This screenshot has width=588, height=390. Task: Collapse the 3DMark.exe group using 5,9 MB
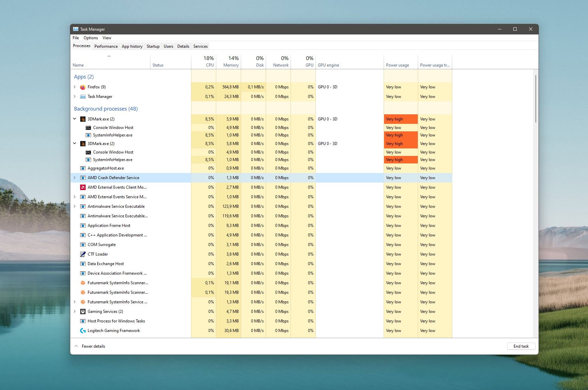75,119
